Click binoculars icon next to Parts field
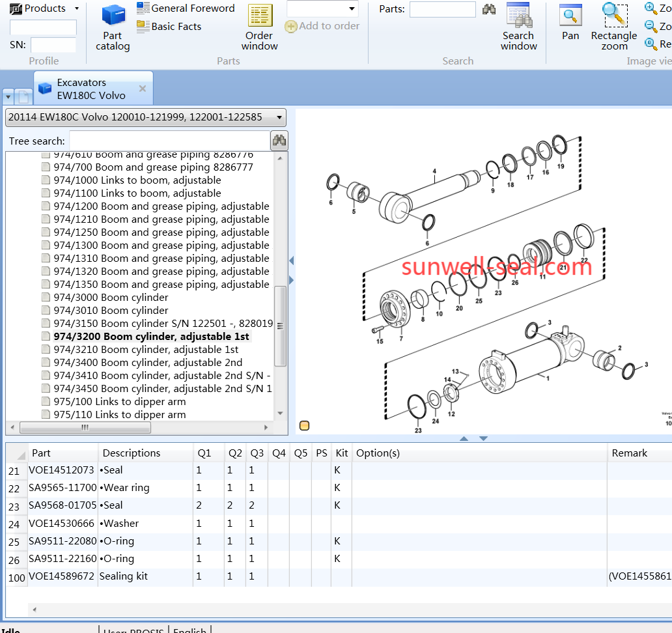The width and height of the screenshot is (672, 633). point(489,9)
